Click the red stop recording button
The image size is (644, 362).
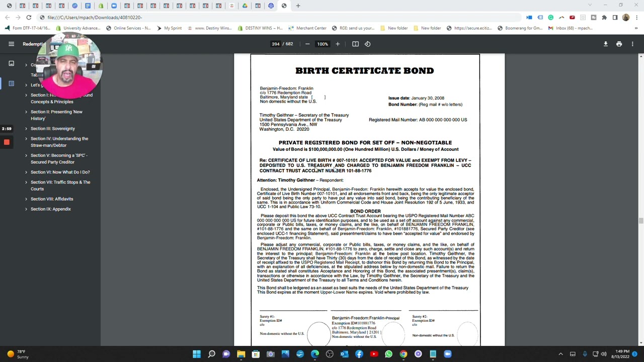(7, 143)
